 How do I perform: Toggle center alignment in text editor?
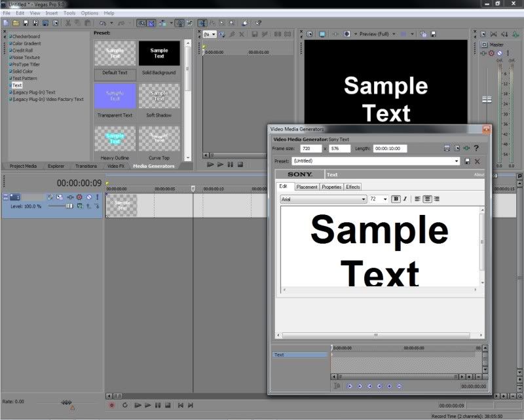pos(427,199)
